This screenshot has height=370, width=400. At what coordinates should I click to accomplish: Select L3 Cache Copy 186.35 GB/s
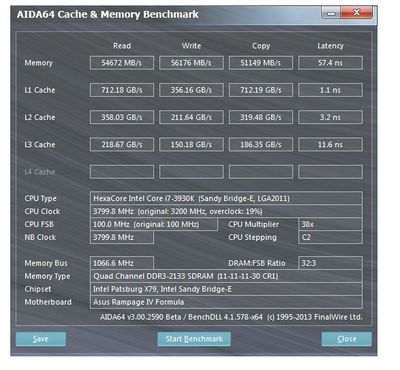coord(261,145)
